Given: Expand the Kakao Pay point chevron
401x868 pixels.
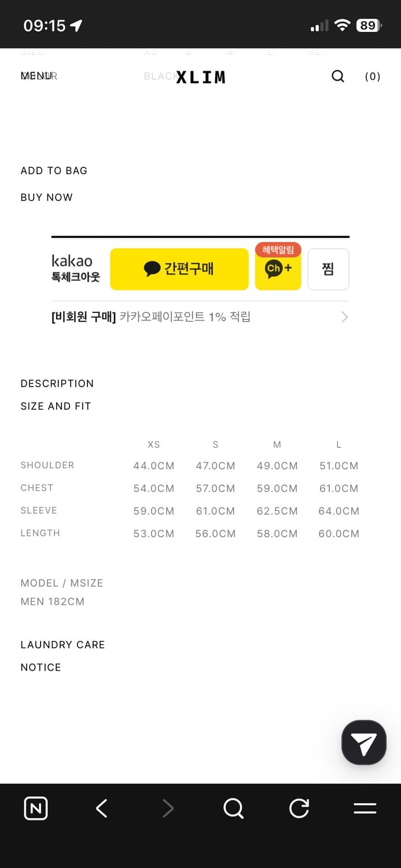Looking at the screenshot, I should tap(344, 317).
